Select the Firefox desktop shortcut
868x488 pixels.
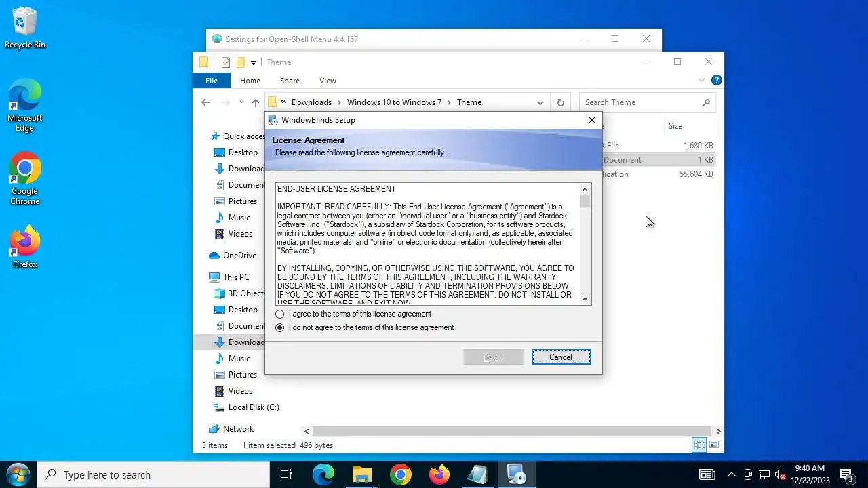pos(25,247)
